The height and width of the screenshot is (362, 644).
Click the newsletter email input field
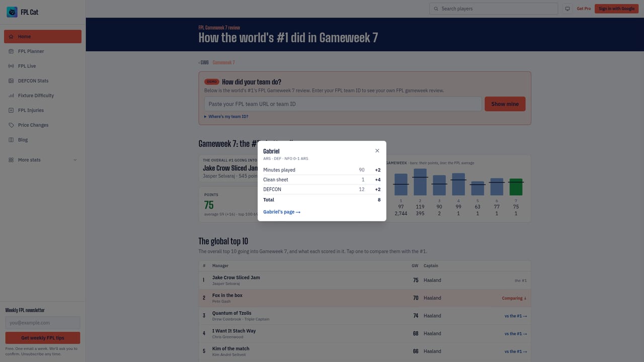pyautogui.click(x=43, y=323)
